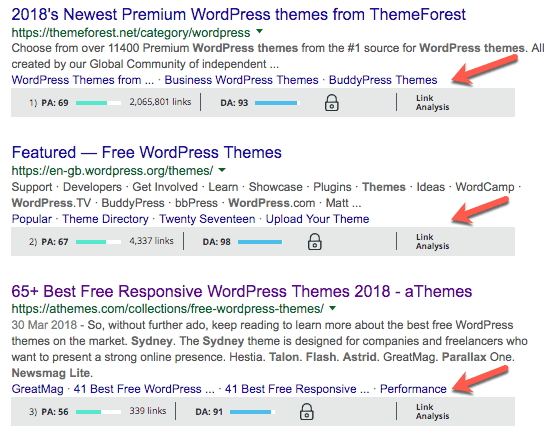Open the Performance sitelink

point(413,389)
